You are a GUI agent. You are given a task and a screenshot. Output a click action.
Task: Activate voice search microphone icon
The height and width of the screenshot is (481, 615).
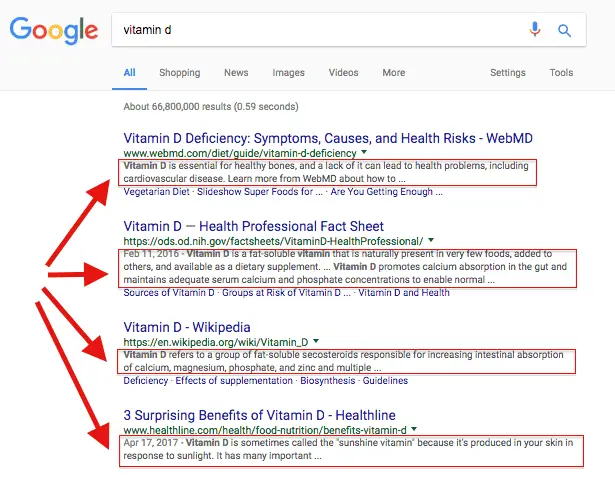(x=535, y=29)
